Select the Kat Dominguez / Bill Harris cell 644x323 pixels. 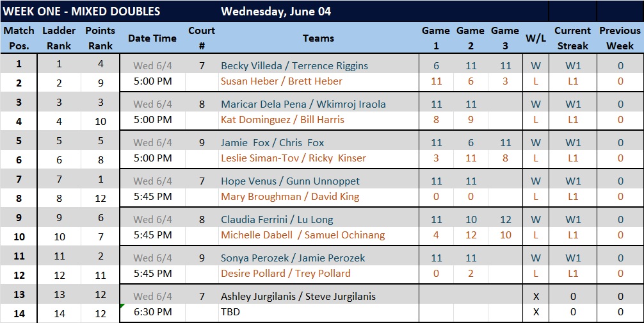[318, 120]
